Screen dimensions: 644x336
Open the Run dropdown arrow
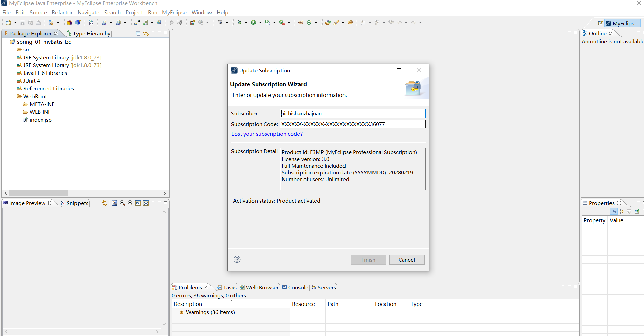click(260, 22)
